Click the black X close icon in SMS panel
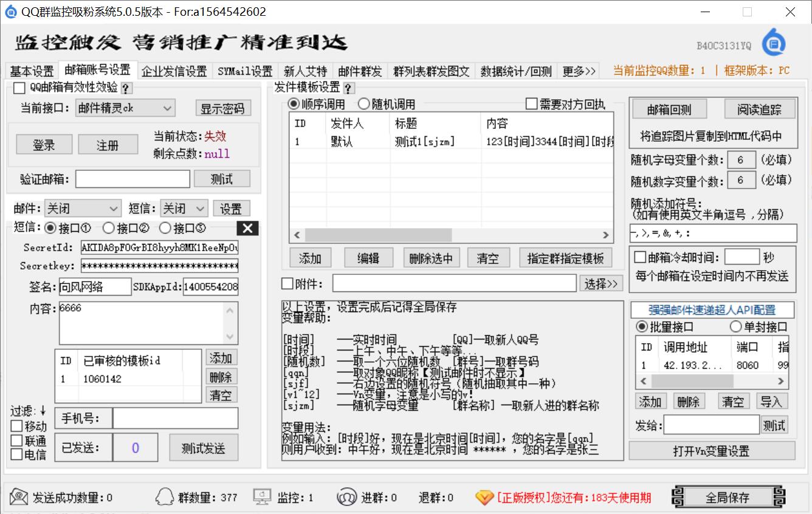This screenshot has height=514, width=812. (x=247, y=228)
